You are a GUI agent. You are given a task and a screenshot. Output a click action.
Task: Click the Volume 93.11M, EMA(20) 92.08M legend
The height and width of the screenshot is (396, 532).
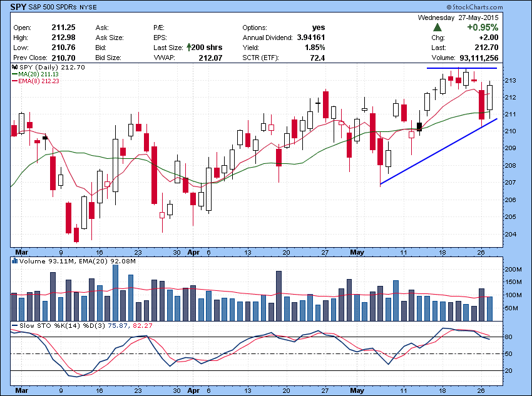(78, 261)
